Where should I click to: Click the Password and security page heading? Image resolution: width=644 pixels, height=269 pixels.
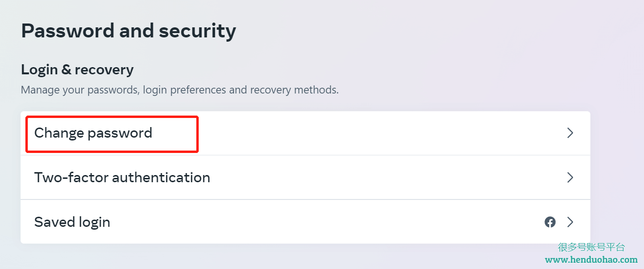point(128,31)
